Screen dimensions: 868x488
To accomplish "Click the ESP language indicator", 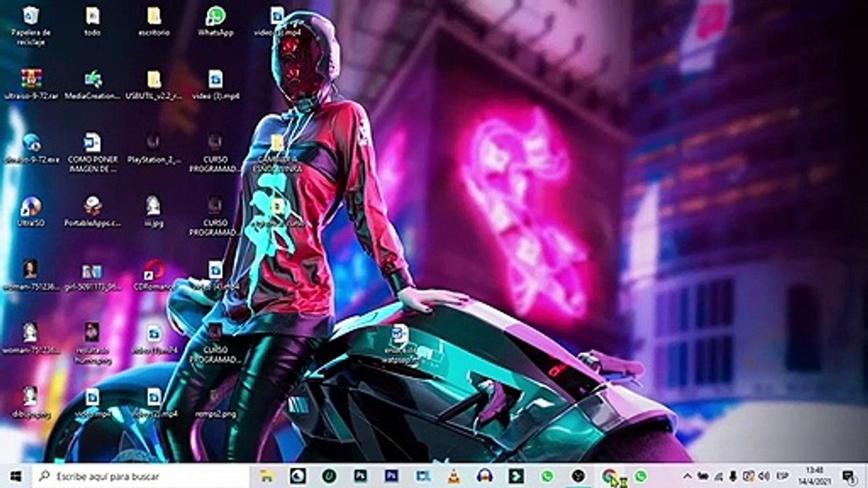I will (783, 476).
